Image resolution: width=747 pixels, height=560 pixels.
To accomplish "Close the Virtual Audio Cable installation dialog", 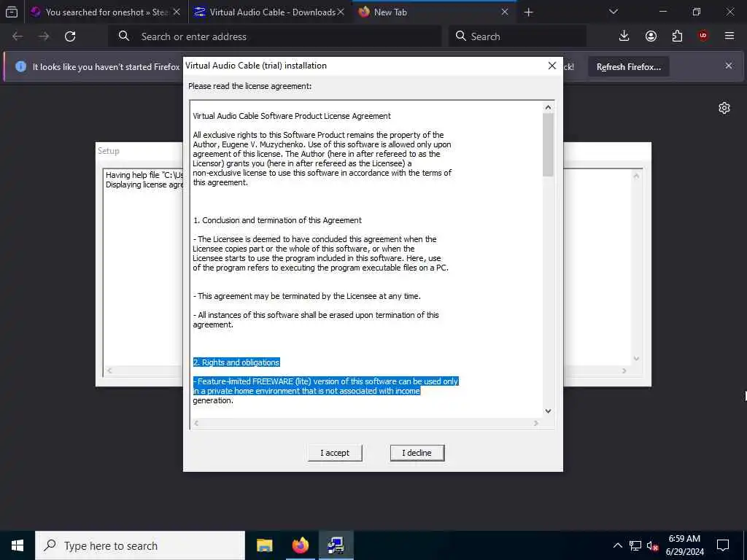I will 551,66.
